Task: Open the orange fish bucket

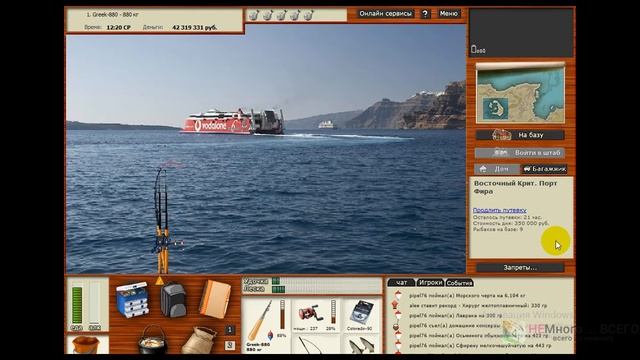Action: click(x=86, y=345)
